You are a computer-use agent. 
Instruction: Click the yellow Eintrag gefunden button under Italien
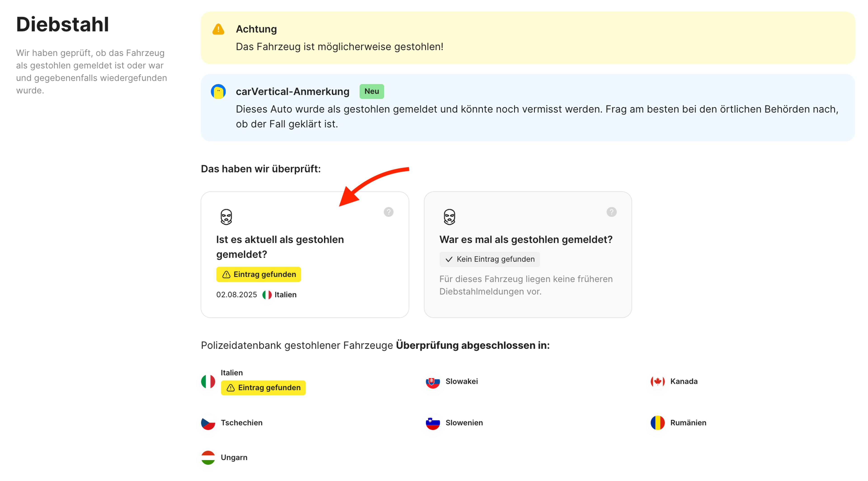(x=263, y=388)
